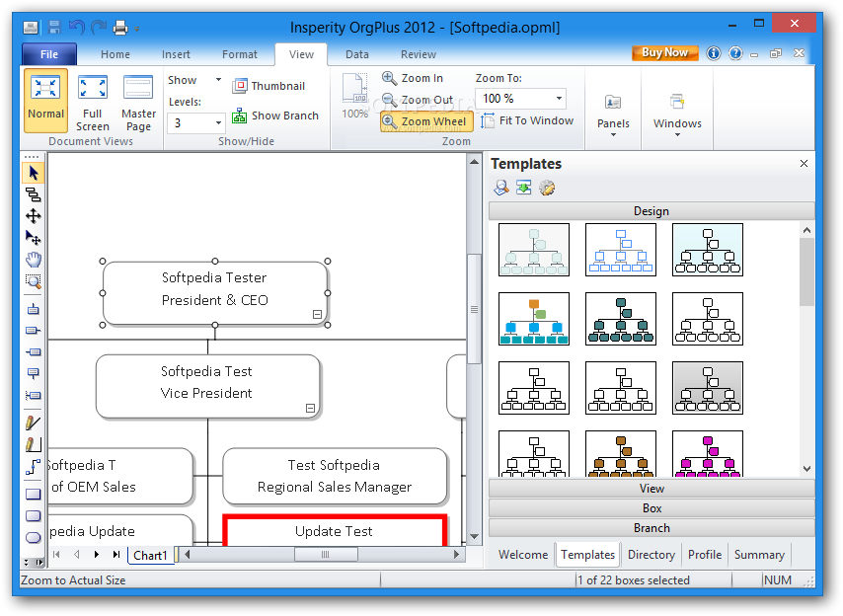Close the Templates panel
The width and height of the screenshot is (843, 616).
(x=804, y=164)
